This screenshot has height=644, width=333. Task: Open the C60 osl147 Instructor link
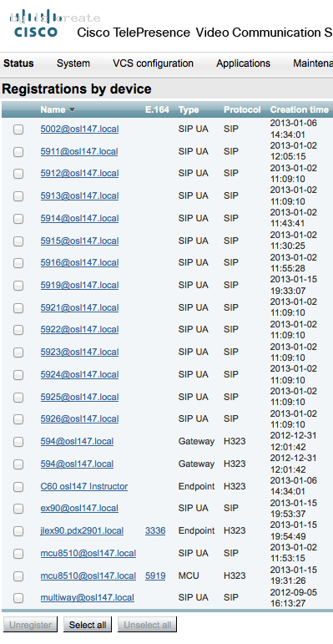pyautogui.click(x=84, y=486)
